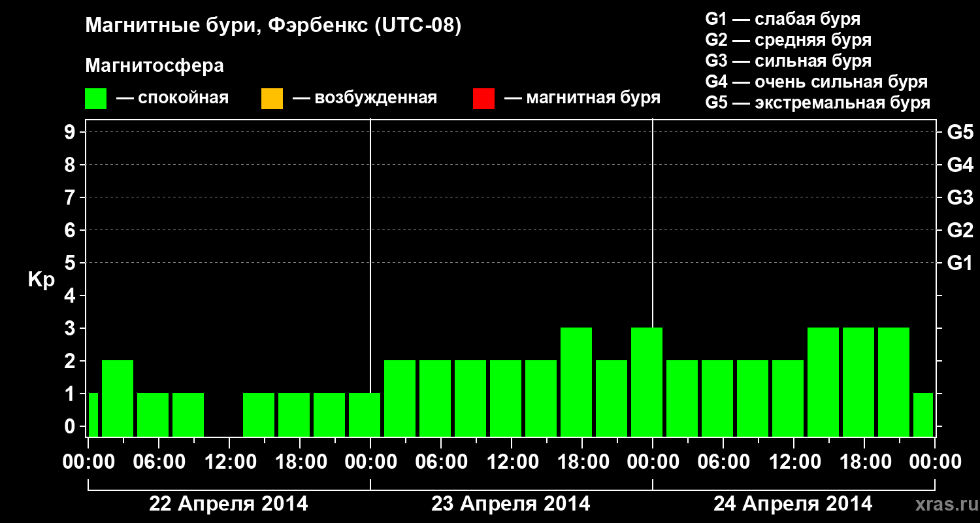Click the Kp 2 bar above 06:00 on 24 April
980x523 pixels.
717,398
